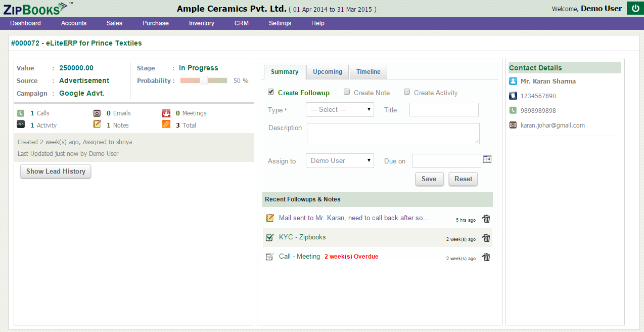Image resolution: width=644 pixels, height=332 pixels.
Task: Click the 2 week(s) Overdue label
Action: click(x=351, y=257)
